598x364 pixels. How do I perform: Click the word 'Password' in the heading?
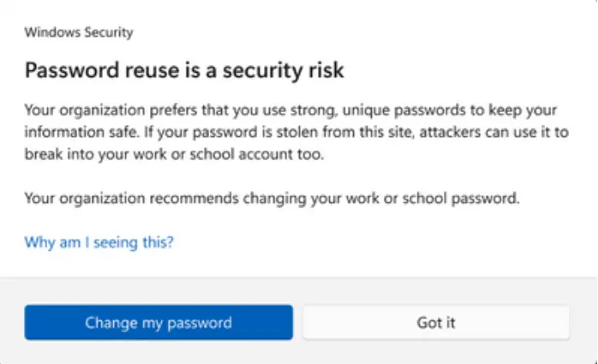pos(66,70)
